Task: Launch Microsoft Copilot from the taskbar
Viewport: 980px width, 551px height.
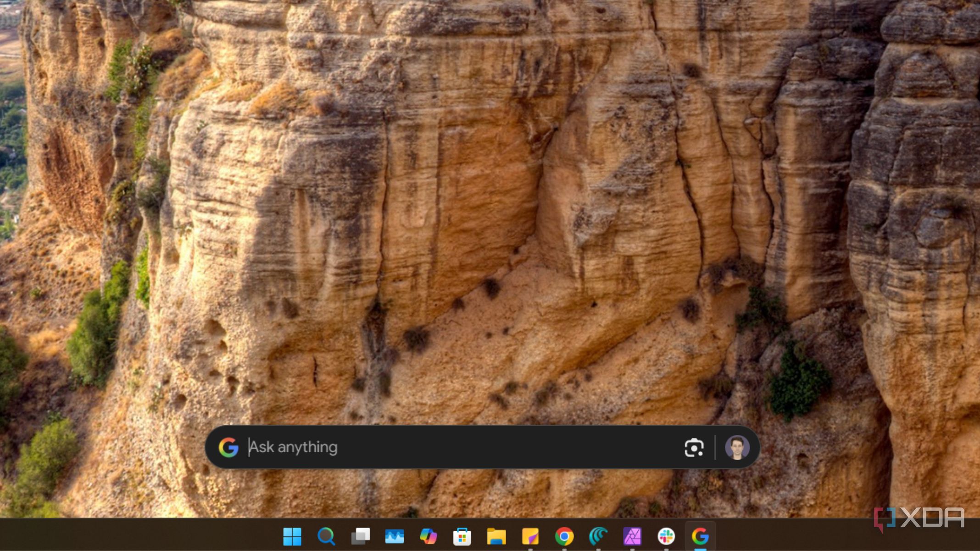Action: click(x=428, y=536)
